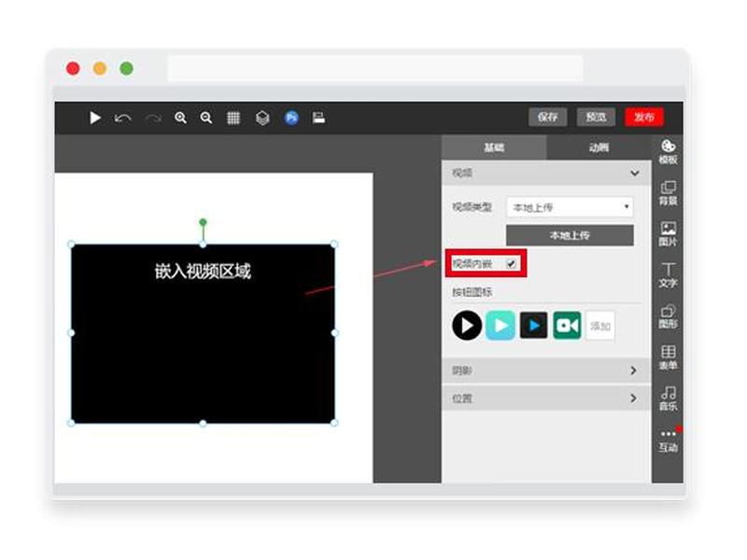This screenshot has height=560, width=747.
Task: Open the 音乐 music sidebar icon
Action: (x=668, y=399)
